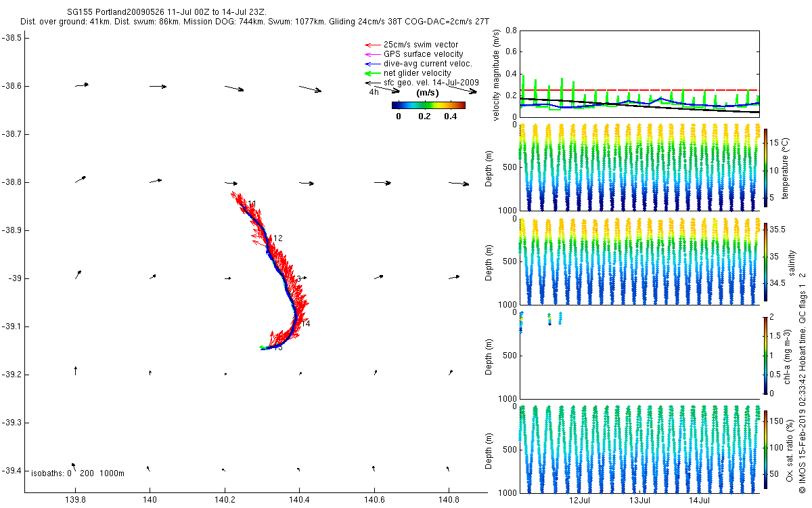812x508 pixels.
Task: Click the 140.2 longitude tick label
Action: click(x=225, y=500)
